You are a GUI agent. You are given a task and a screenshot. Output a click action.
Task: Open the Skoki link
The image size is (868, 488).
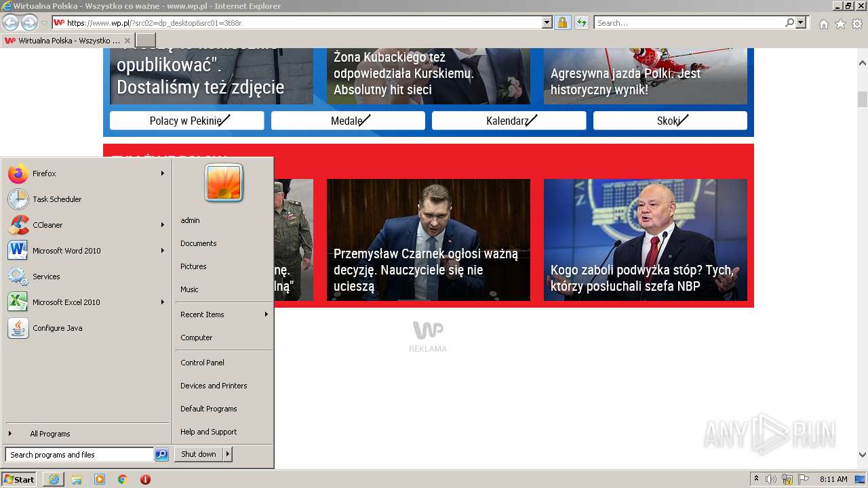670,121
